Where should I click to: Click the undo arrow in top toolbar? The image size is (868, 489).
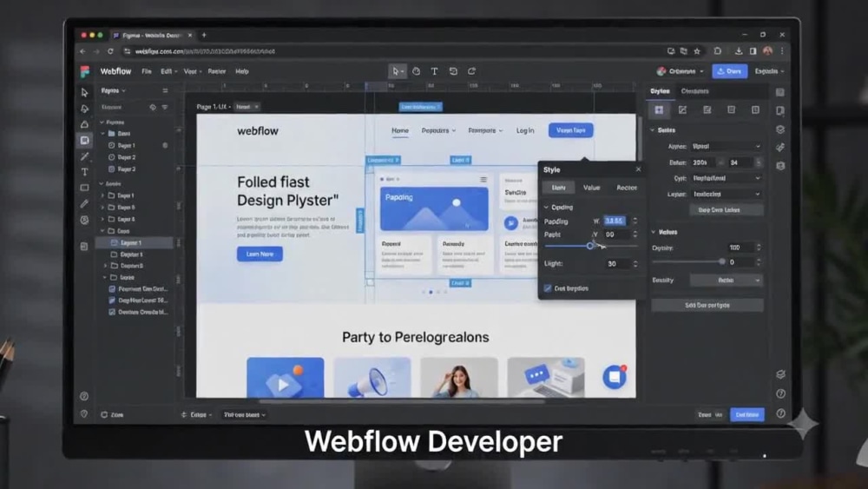tap(453, 71)
